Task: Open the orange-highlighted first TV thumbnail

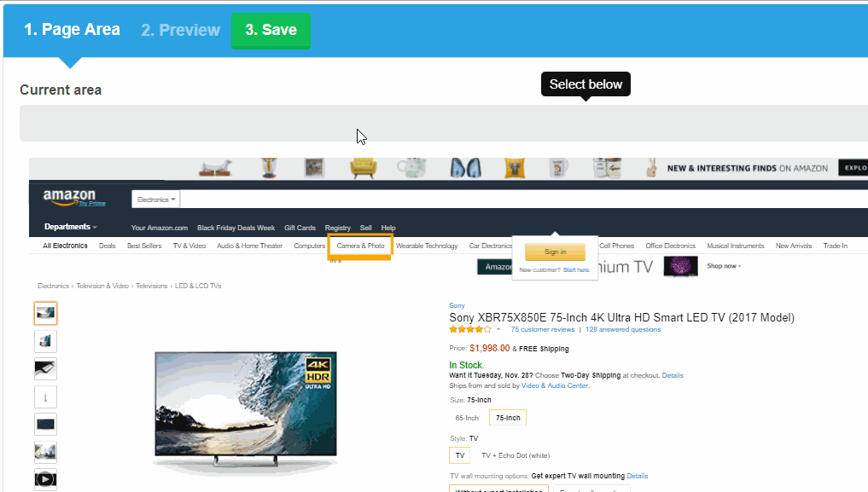Action: pyautogui.click(x=45, y=312)
